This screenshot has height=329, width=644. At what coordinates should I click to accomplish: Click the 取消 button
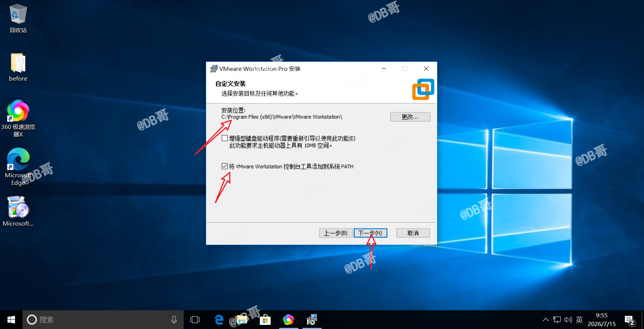pos(413,233)
